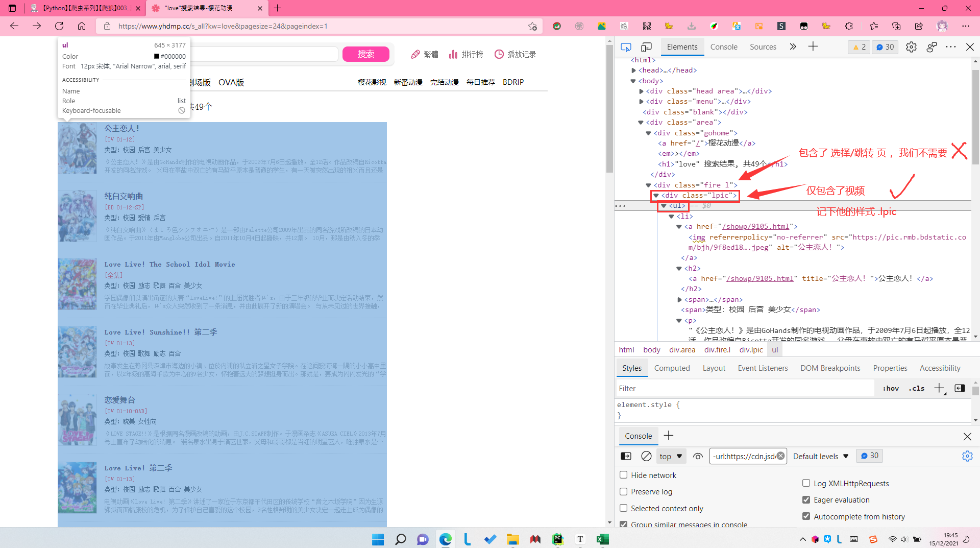980x548 pixels.
Task: Open Excel from the taskbar
Action: pos(603,539)
